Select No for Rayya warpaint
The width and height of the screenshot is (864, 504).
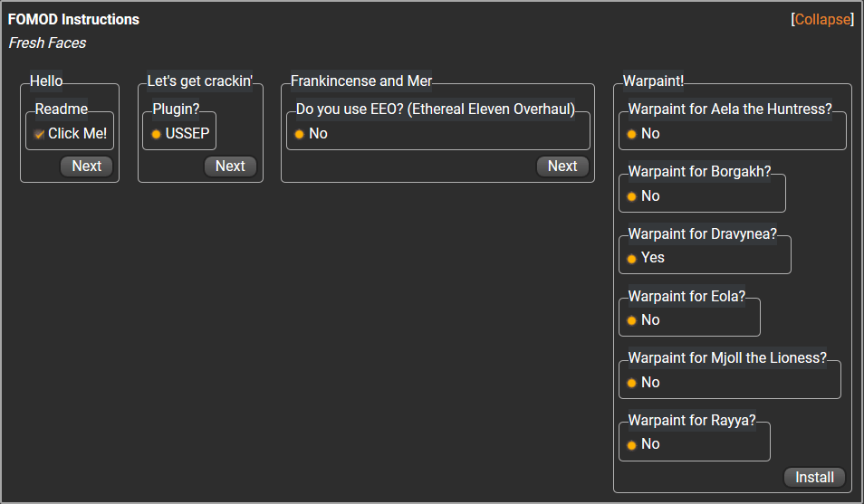click(631, 445)
